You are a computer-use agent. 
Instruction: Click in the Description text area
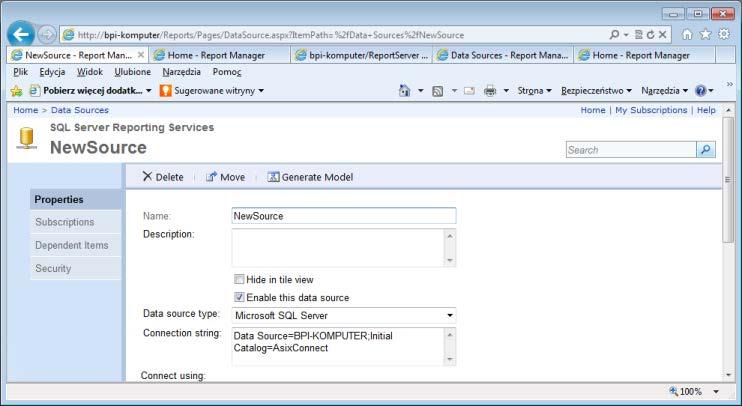point(338,247)
